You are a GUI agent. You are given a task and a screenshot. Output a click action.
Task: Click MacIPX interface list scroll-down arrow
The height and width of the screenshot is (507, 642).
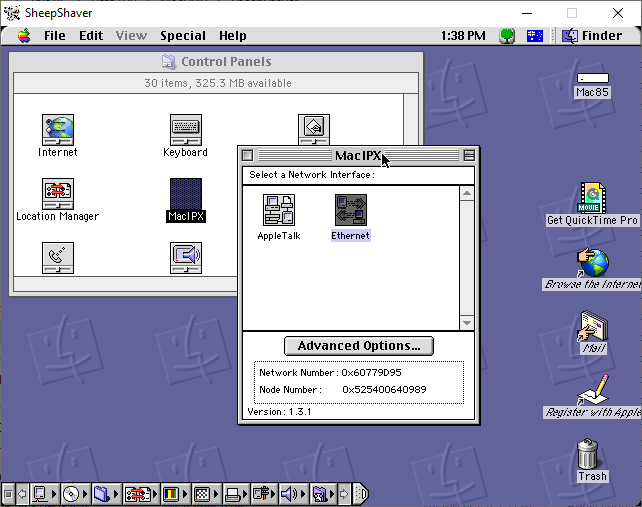click(467, 323)
